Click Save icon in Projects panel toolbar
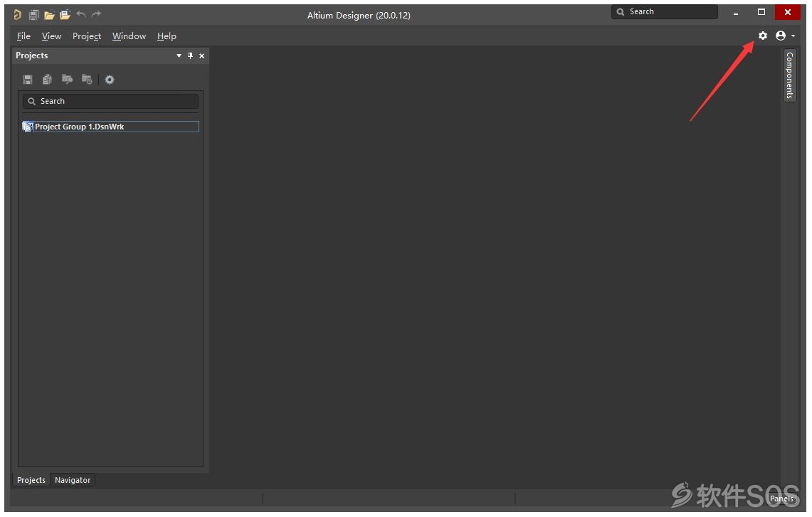The image size is (812, 517). [28, 79]
